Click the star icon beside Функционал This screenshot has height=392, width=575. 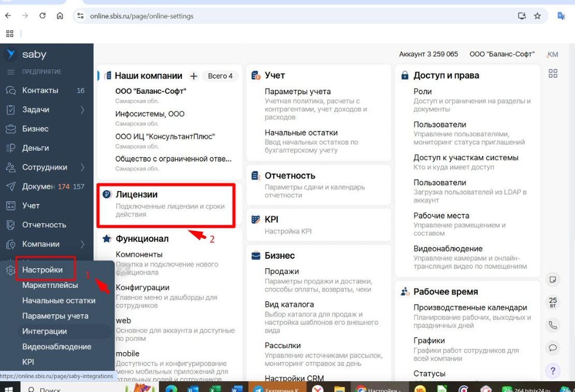click(107, 239)
